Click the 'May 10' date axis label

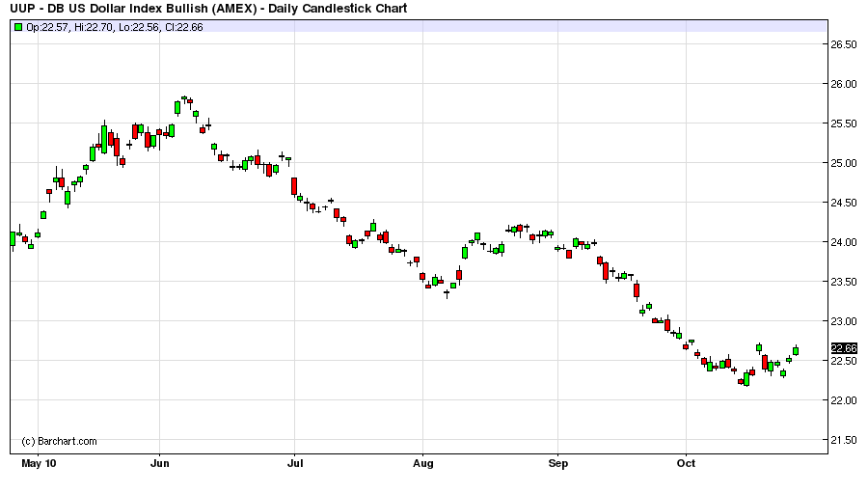click(x=39, y=463)
